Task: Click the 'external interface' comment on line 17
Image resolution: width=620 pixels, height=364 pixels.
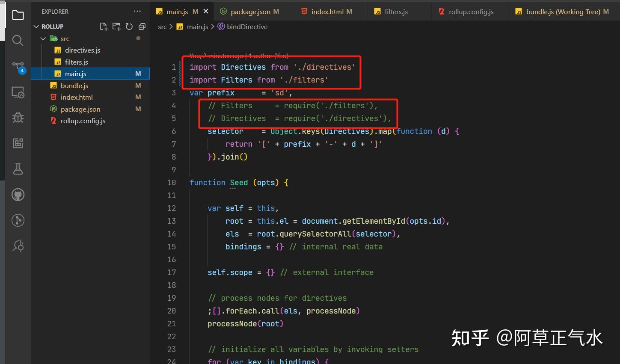Action: coord(327,272)
